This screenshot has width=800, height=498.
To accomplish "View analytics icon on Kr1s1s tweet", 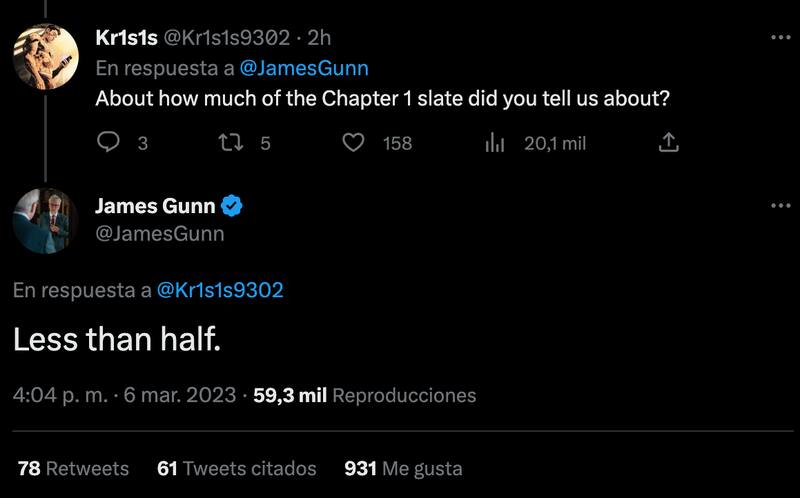I will coord(494,143).
